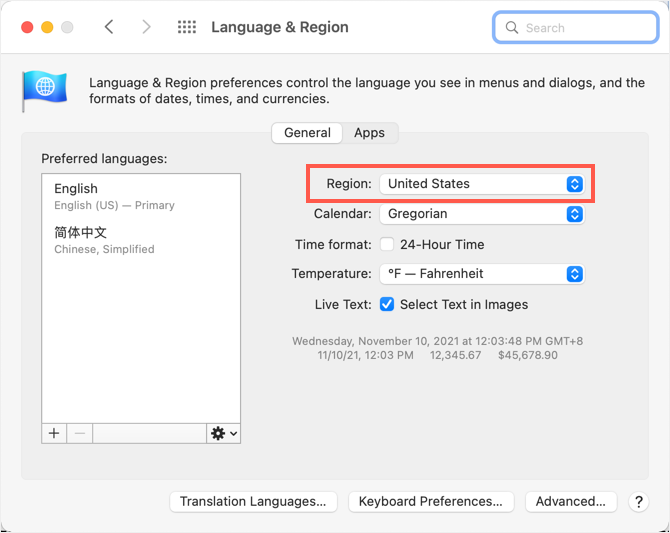Click the Language & Region flag icon
670x533 pixels.
pyautogui.click(x=44, y=91)
